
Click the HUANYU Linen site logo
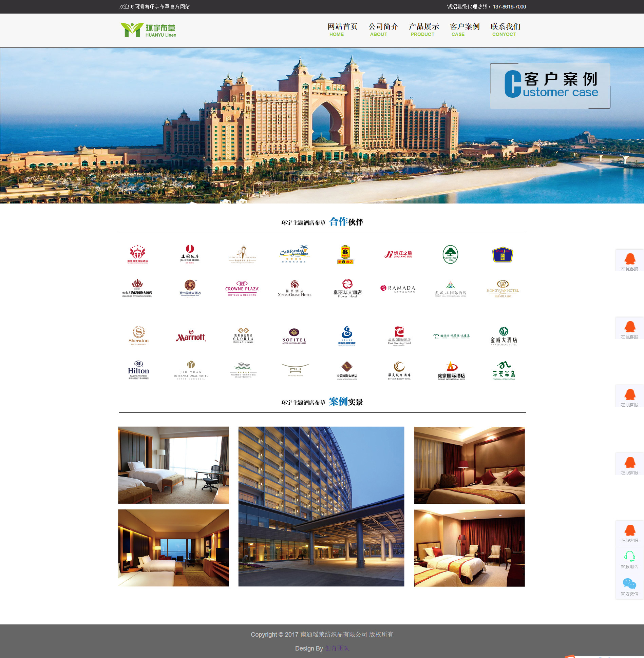click(148, 30)
